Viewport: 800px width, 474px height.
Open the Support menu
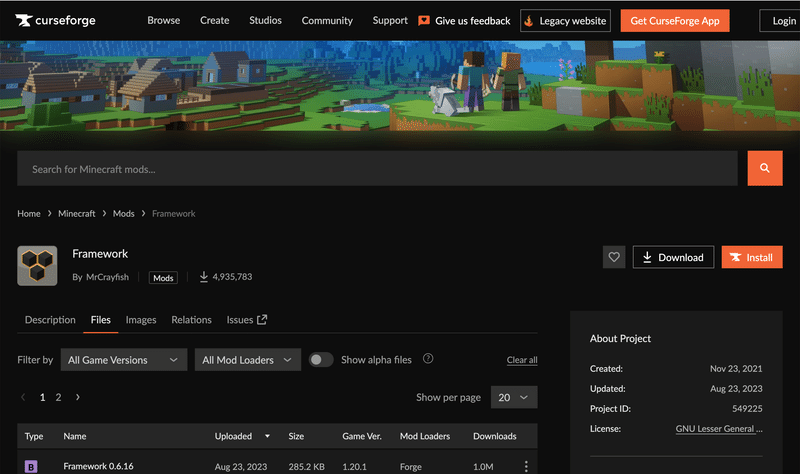(x=390, y=20)
